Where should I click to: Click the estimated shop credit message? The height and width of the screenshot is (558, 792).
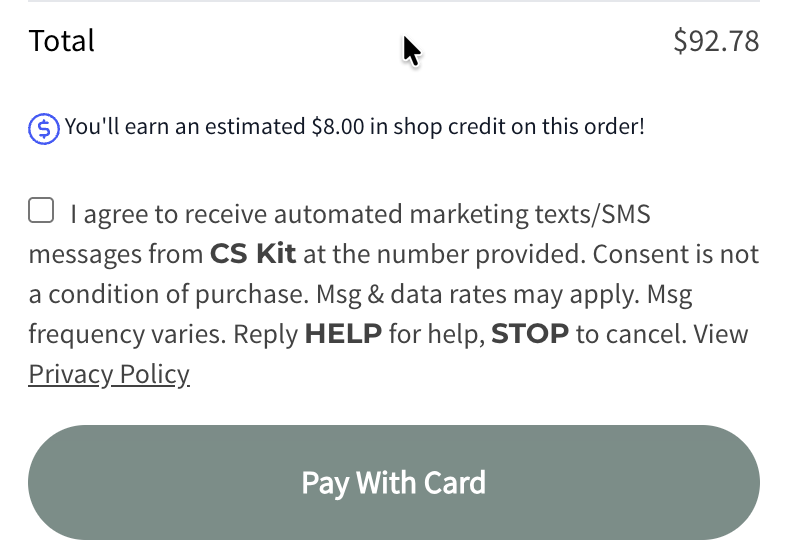355,127
